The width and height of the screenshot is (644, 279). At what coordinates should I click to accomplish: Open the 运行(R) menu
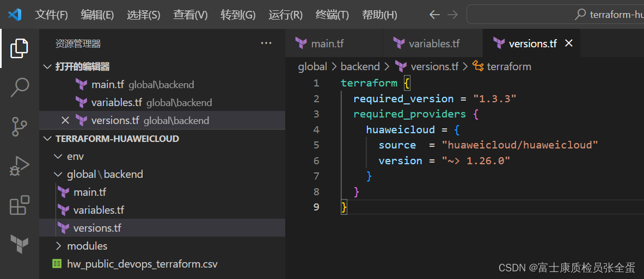[285, 15]
